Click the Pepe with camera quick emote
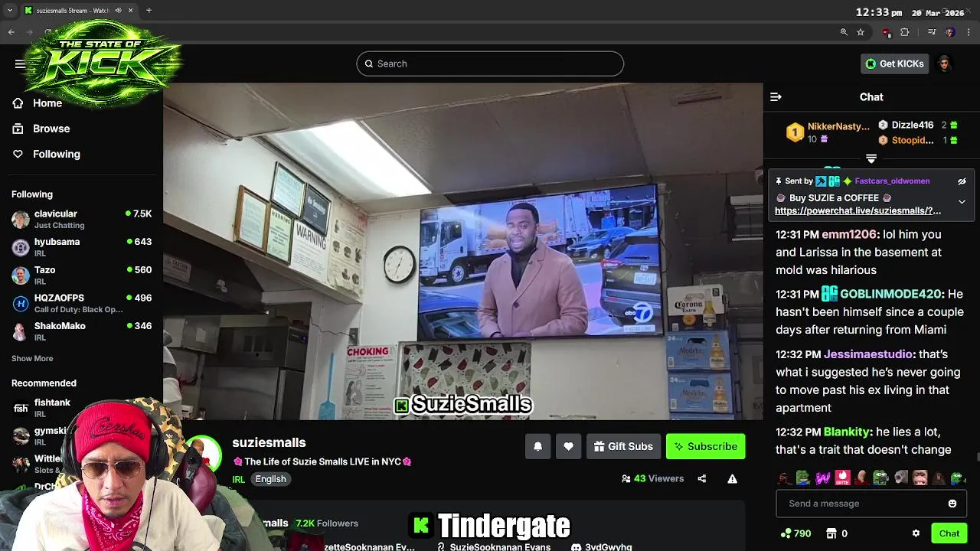Image resolution: width=980 pixels, height=551 pixels. (881, 478)
